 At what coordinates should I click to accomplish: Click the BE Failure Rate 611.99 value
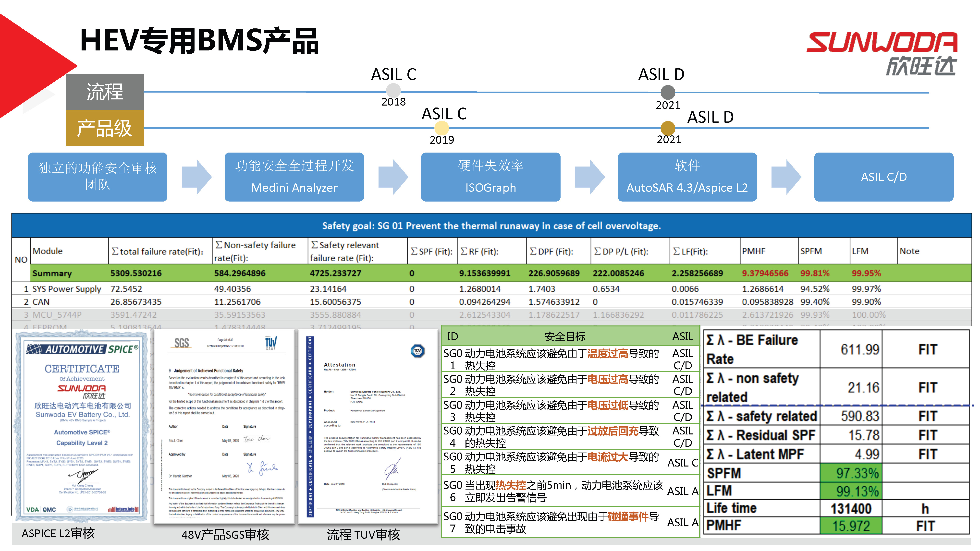pyautogui.click(x=860, y=349)
